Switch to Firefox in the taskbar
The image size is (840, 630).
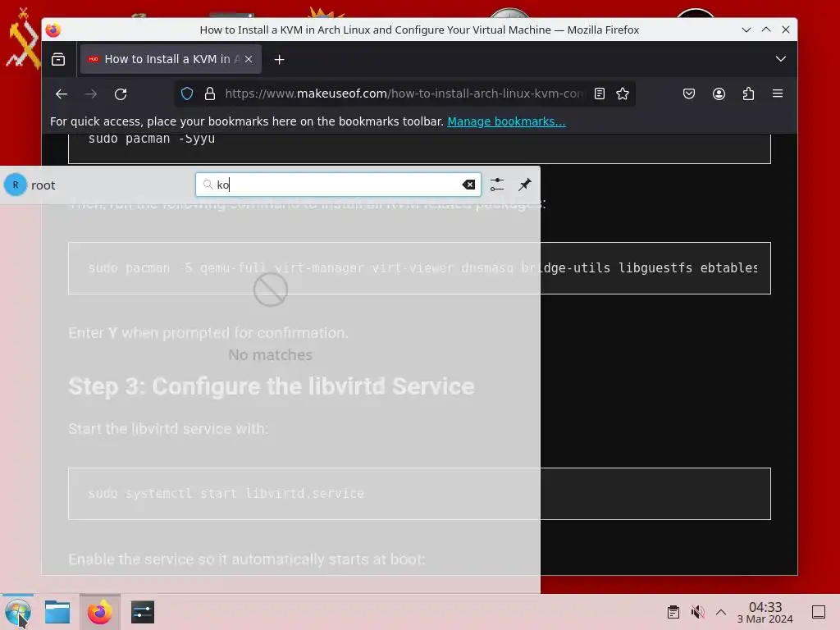[99, 612]
